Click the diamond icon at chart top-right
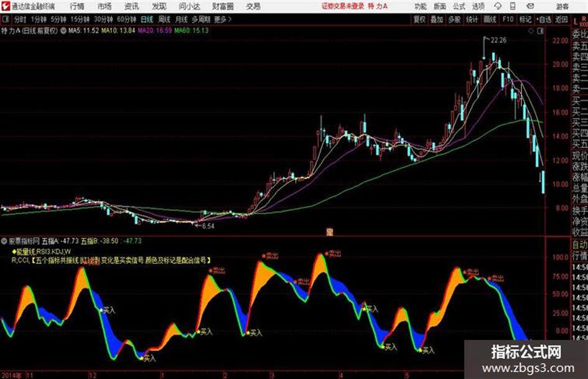The image size is (588, 379). [x=531, y=31]
